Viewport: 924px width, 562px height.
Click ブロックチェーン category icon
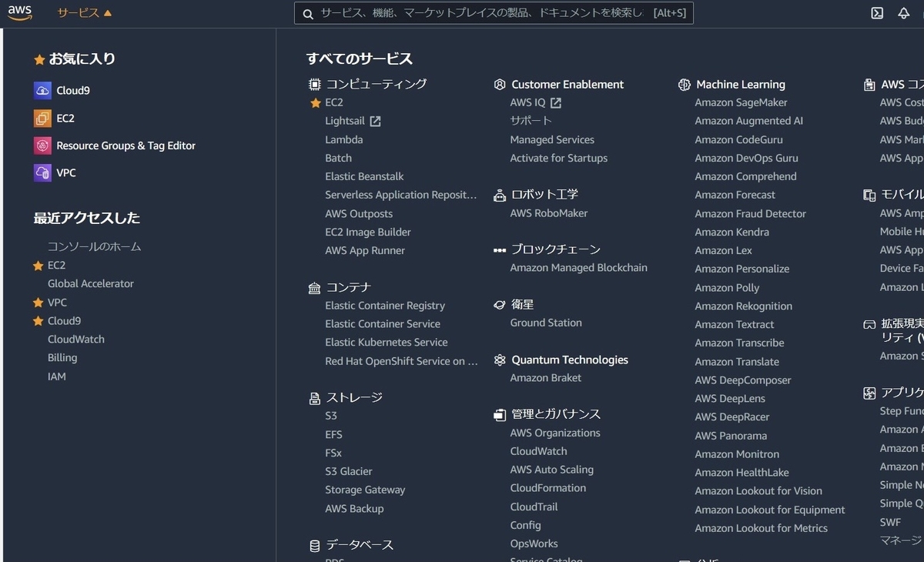[500, 250]
